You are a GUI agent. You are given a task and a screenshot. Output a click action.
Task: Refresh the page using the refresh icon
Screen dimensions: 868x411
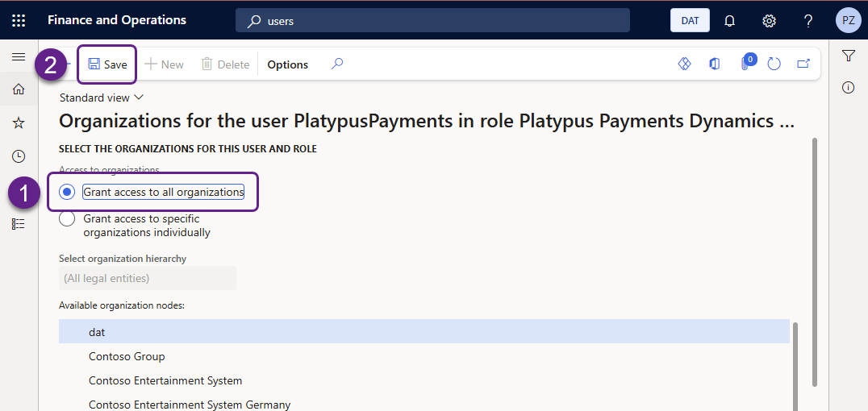click(x=774, y=64)
